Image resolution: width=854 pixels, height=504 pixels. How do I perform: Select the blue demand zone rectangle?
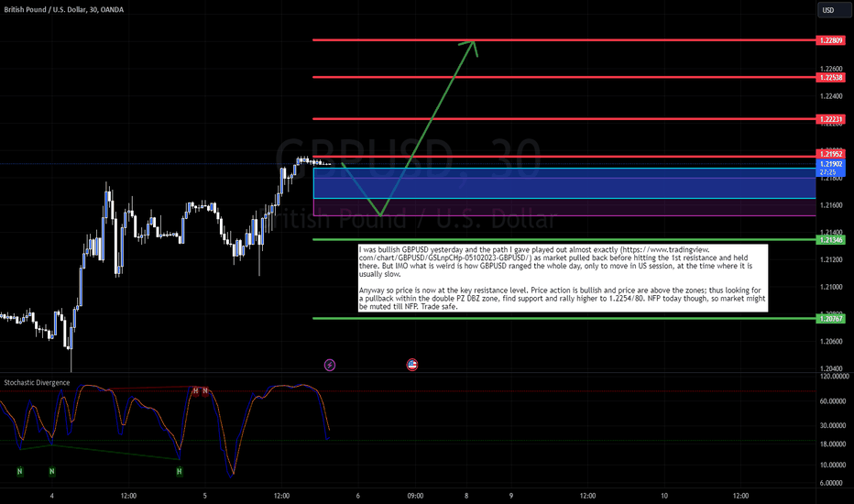pyautogui.click(x=564, y=183)
